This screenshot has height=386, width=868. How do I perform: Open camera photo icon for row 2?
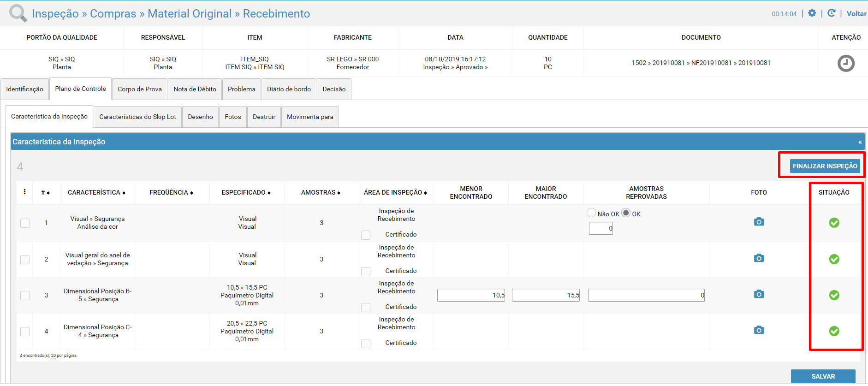click(759, 258)
